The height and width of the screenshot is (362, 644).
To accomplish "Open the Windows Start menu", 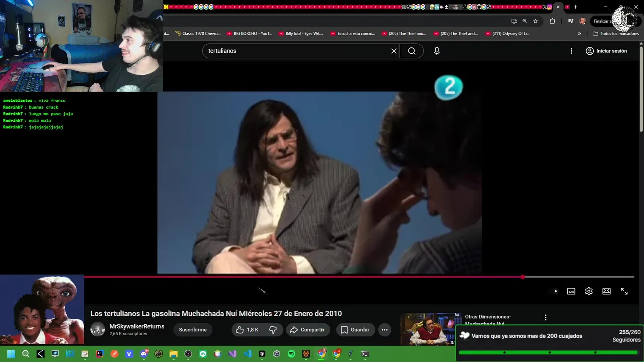I will point(11,354).
